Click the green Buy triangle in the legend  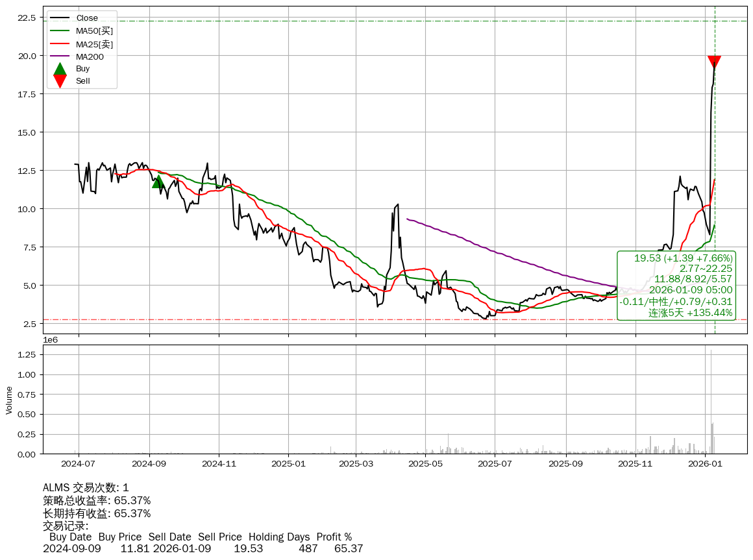pos(60,69)
